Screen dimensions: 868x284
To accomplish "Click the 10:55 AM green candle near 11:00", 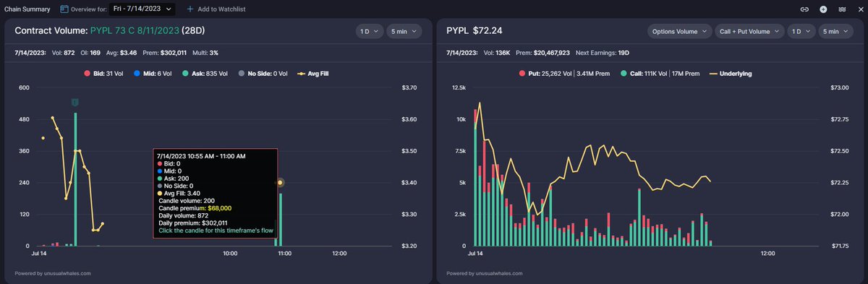I will click(281, 219).
